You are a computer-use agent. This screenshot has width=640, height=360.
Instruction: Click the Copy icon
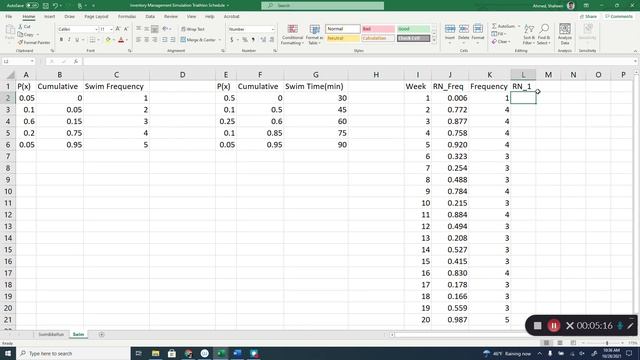20,35
